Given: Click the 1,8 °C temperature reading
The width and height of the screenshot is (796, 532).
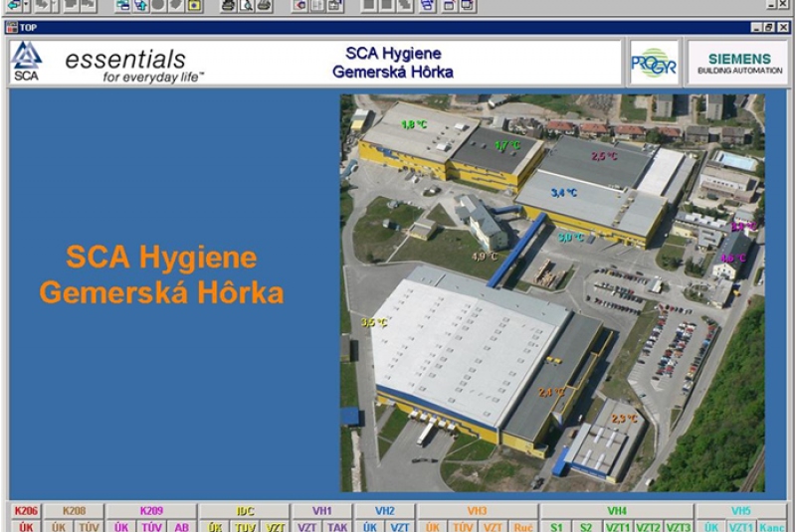Looking at the screenshot, I should click(x=414, y=124).
